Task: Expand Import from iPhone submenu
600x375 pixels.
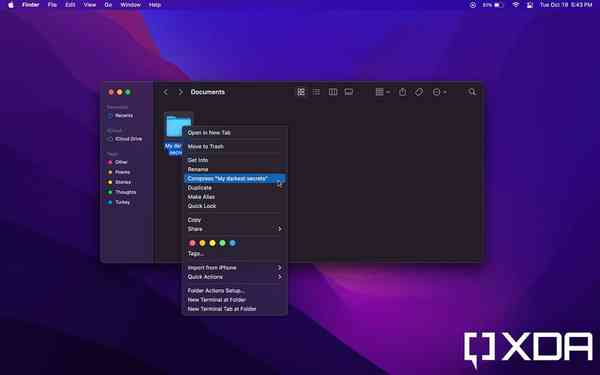Action: coord(235,268)
